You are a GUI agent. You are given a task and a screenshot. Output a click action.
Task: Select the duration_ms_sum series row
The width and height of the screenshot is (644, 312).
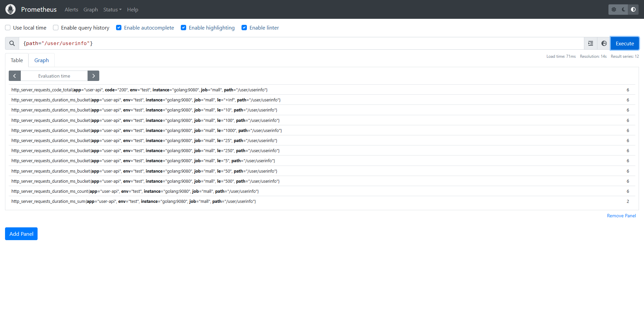(x=322, y=201)
